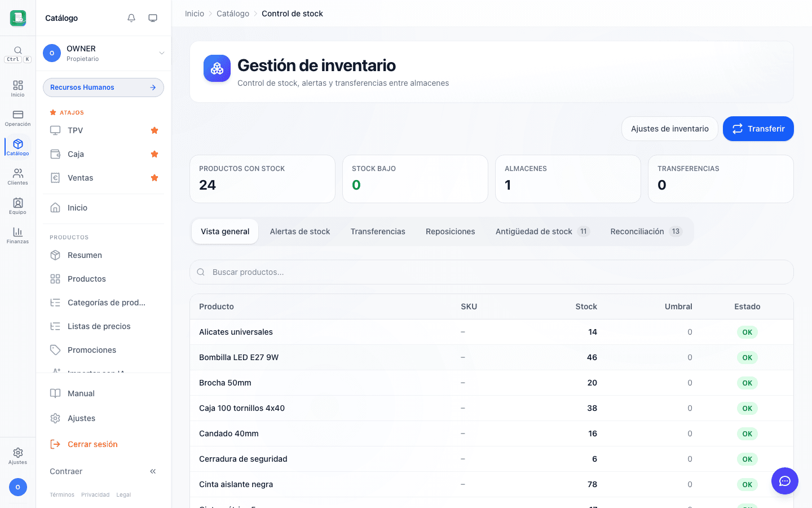Click the monitor display icon in header
This screenshot has width=812, height=508.
pos(153,18)
